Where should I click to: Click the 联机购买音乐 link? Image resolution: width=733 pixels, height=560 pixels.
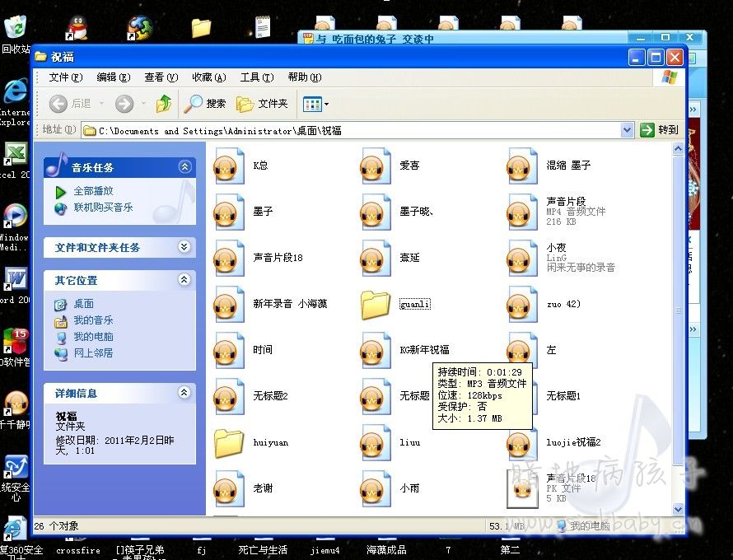(105, 208)
